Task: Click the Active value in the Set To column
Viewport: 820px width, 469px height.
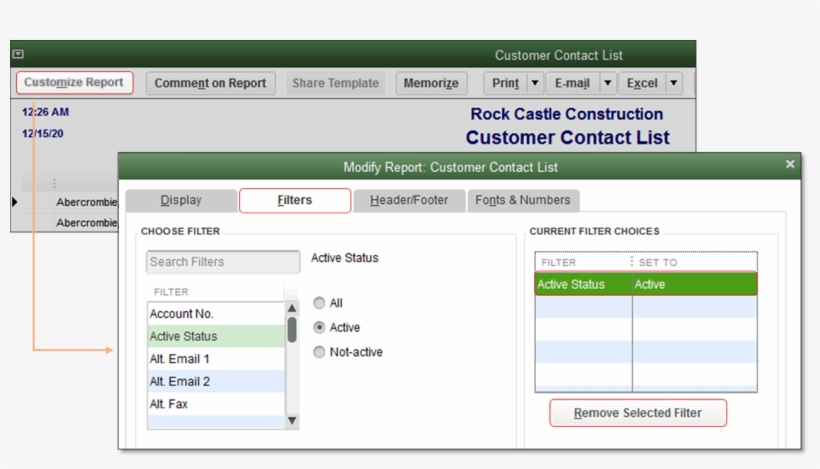Action: (x=650, y=284)
